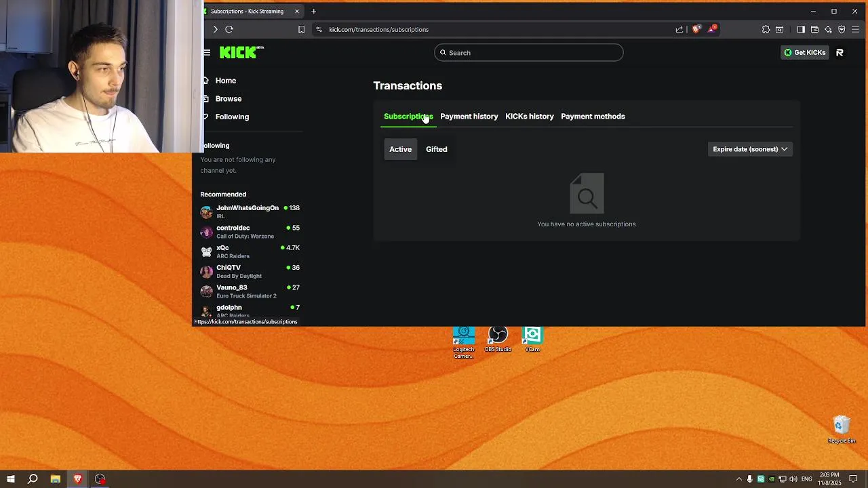Switch to the Payment methods tab
The height and width of the screenshot is (488, 868).
[x=593, y=117]
